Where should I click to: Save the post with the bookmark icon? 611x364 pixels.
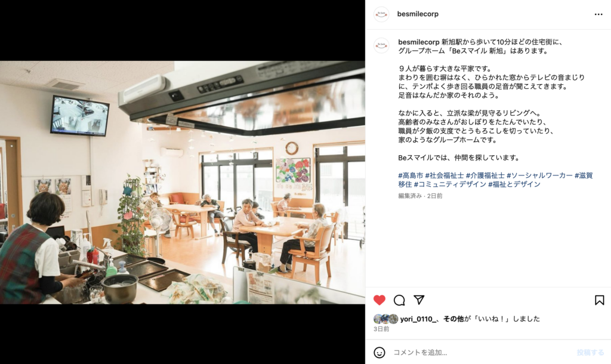(599, 300)
